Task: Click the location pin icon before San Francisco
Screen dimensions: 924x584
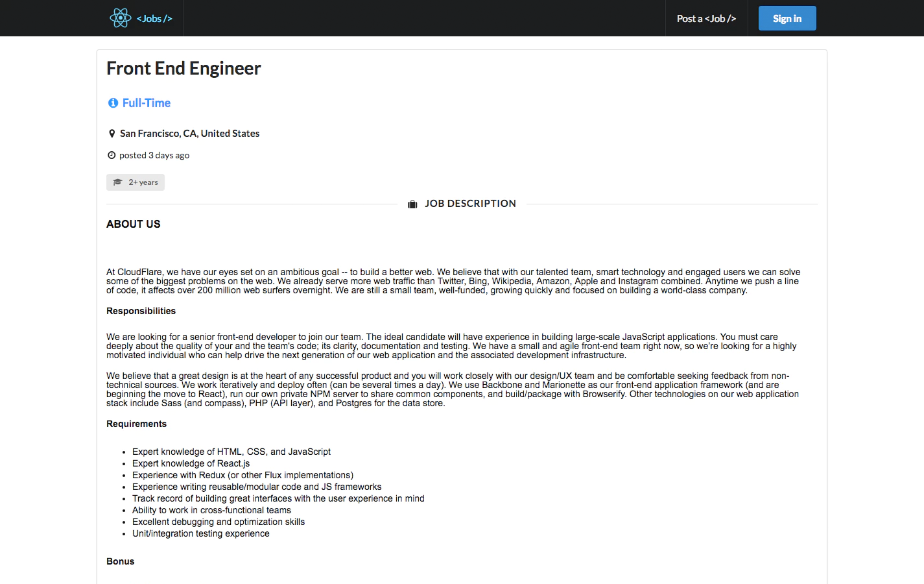Action: point(112,132)
